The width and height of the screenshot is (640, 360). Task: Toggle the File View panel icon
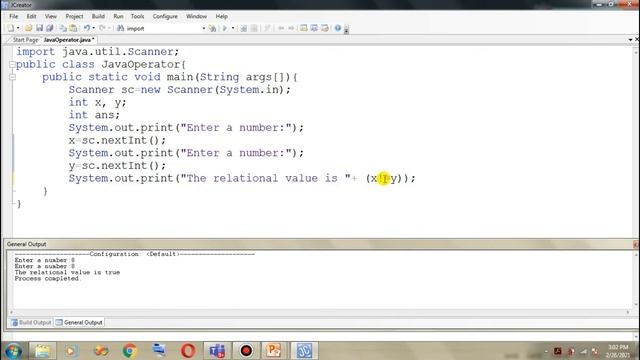point(304,28)
